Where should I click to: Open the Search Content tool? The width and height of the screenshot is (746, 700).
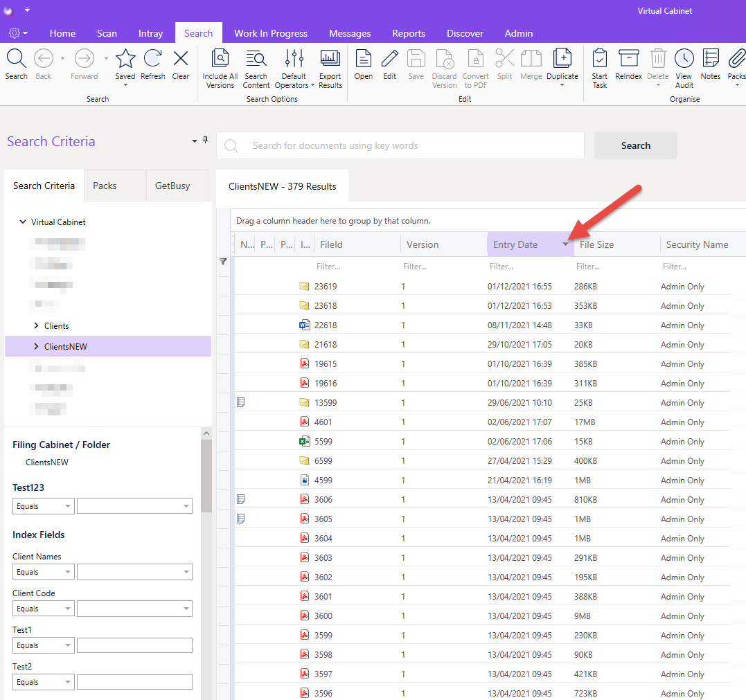point(256,59)
